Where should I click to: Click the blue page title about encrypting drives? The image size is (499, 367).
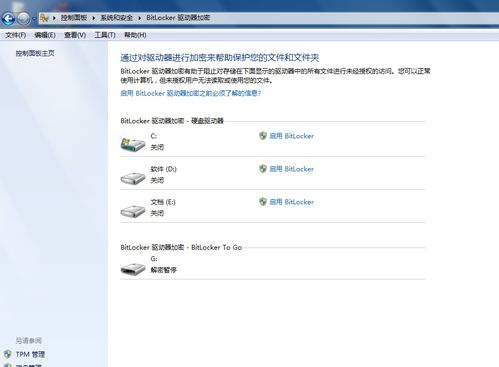click(220, 58)
